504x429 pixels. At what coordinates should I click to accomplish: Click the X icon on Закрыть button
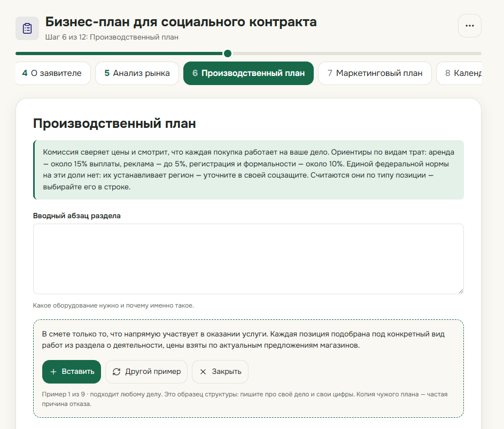[203, 372]
